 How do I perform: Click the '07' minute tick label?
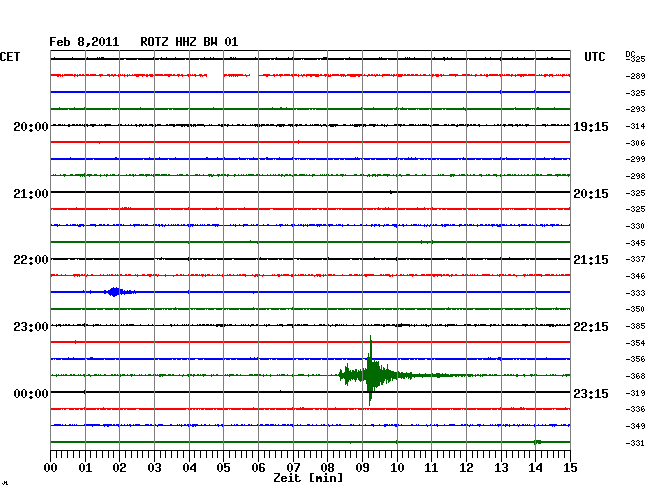tap(293, 468)
